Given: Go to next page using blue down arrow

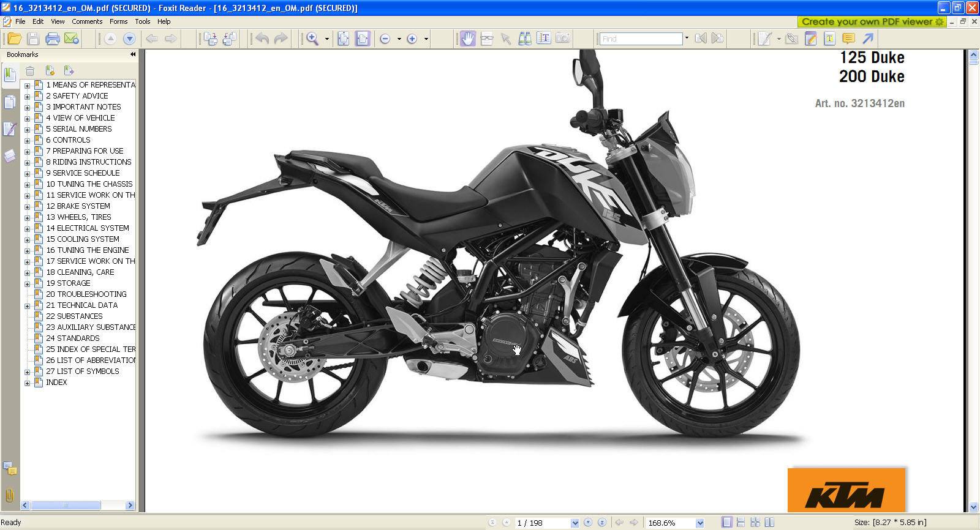Looking at the screenshot, I should pyautogui.click(x=129, y=39).
